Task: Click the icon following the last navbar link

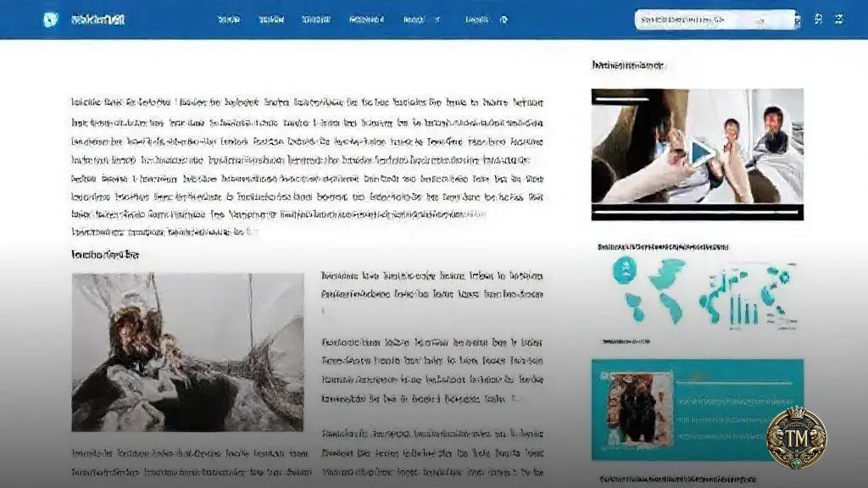Action: pyautogui.click(x=504, y=19)
